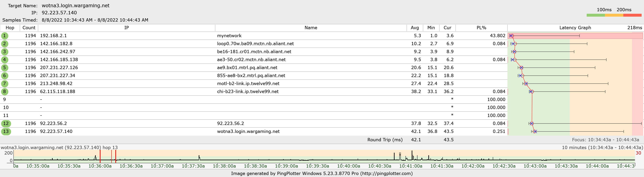
Task: Click the green hop 8 circle
Action: coord(5,92)
